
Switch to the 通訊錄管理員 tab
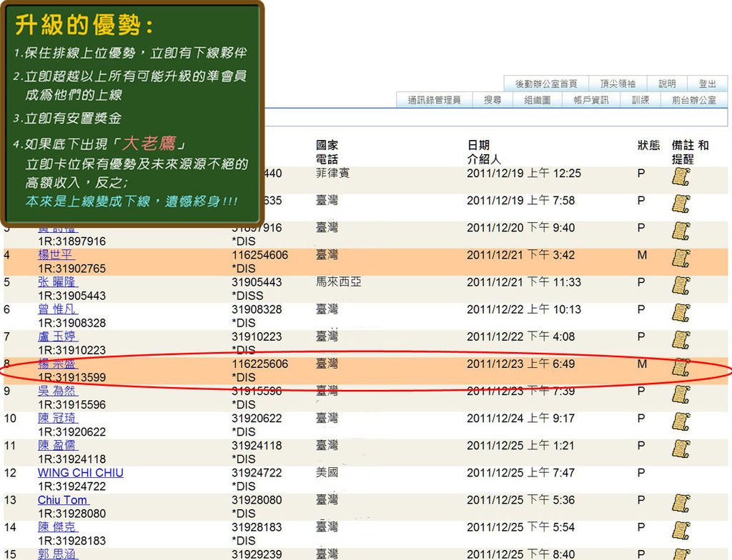(x=434, y=100)
